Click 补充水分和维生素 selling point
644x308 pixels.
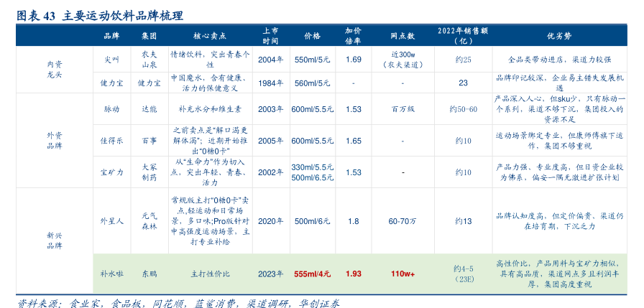[210, 109]
